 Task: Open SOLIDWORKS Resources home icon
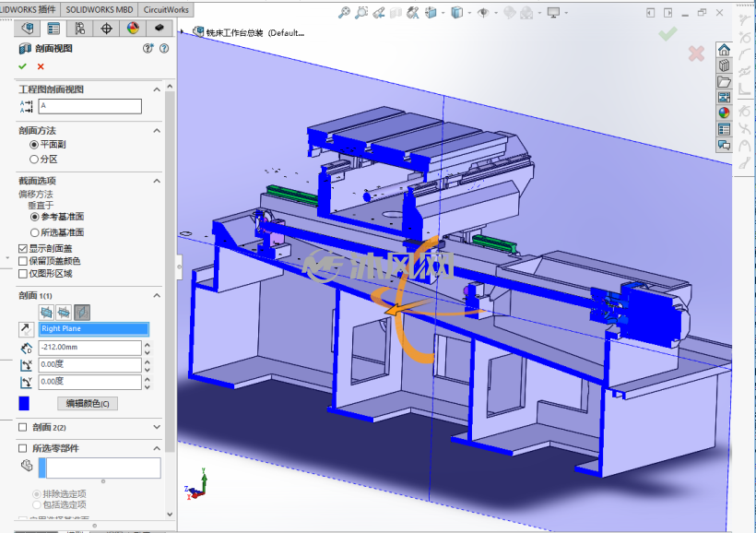coord(724,50)
